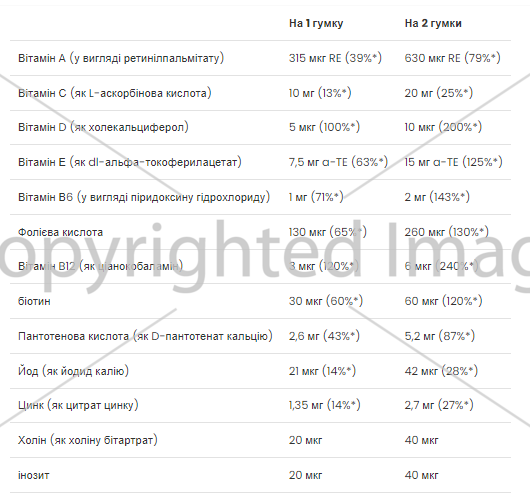Select the Вітамін E токоферилацетат row label
The image size is (530, 499).
click(130, 162)
